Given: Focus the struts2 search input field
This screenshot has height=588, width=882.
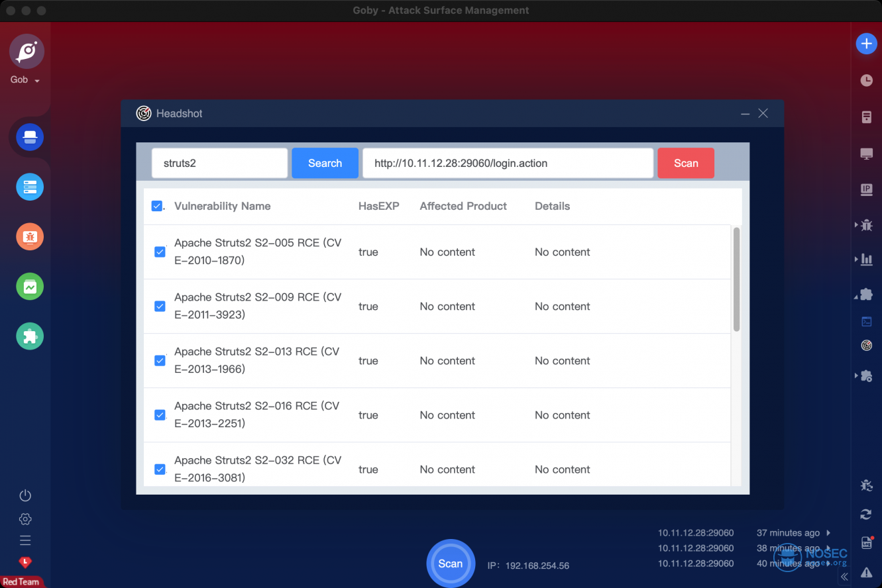Looking at the screenshot, I should (219, 163).
